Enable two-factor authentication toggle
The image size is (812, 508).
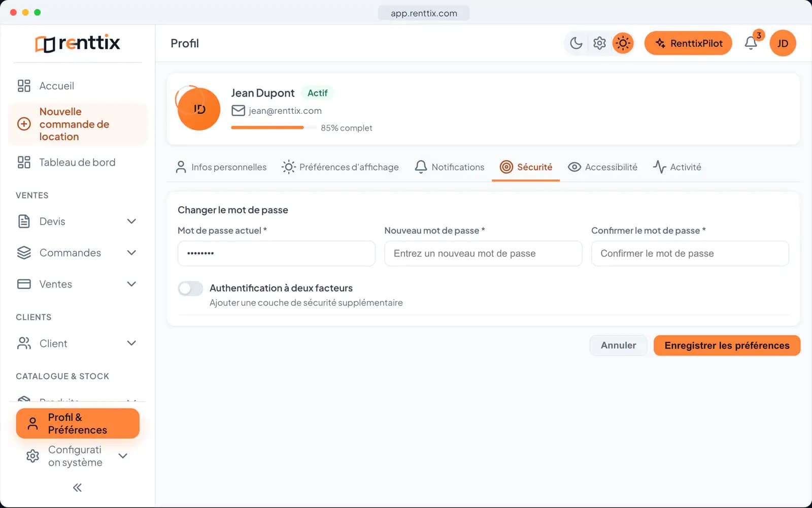pos(190,289)
